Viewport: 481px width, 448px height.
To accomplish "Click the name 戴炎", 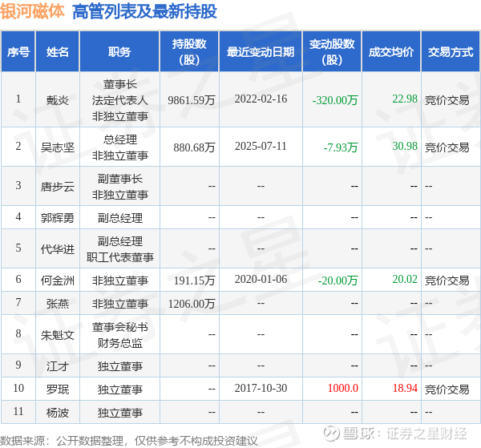I will click(58, 100).
